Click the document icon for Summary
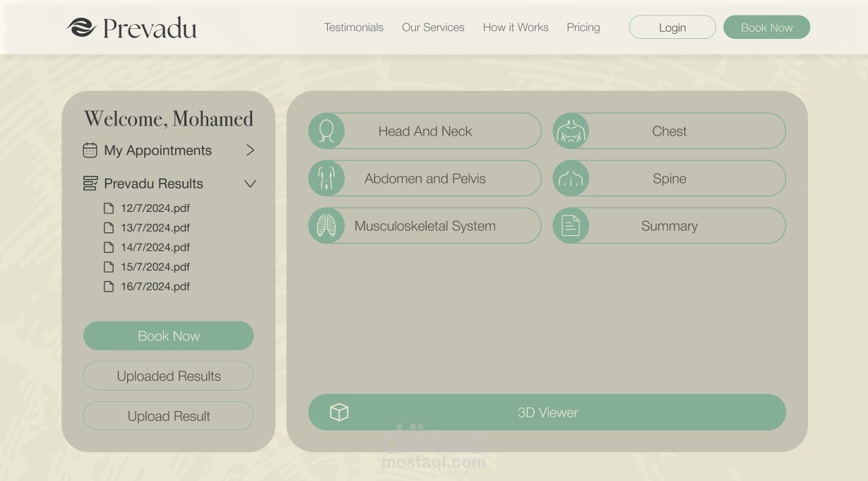 (x=571, y=225)
